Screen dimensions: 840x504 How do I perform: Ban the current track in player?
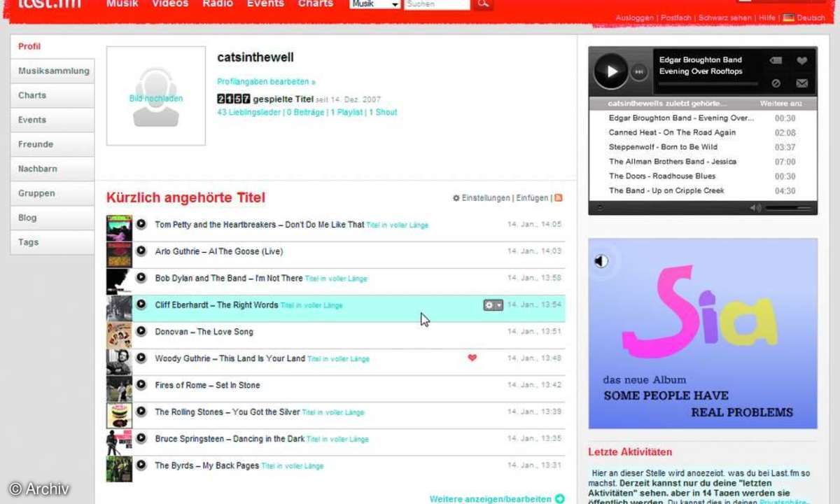pos(776,83)
